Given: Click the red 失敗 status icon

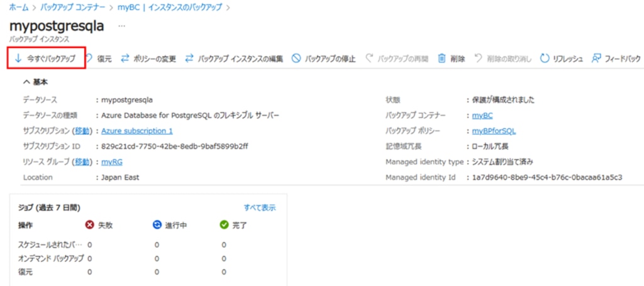Looking at the screenshot, I should point(89,225).
